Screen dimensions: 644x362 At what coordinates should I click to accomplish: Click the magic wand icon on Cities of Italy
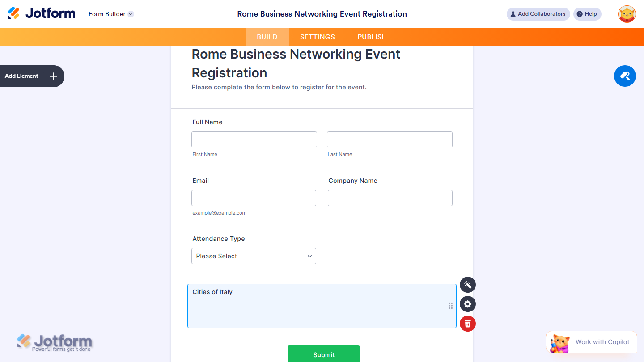coord(467,285)
